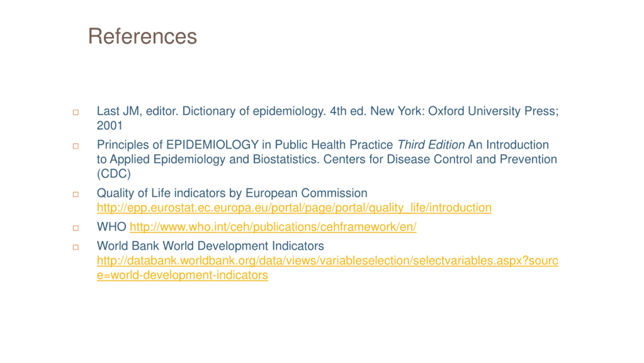Click the italic Third Edition text
Viewport: 644px width, 363px height.
click(x=431, y=145)
